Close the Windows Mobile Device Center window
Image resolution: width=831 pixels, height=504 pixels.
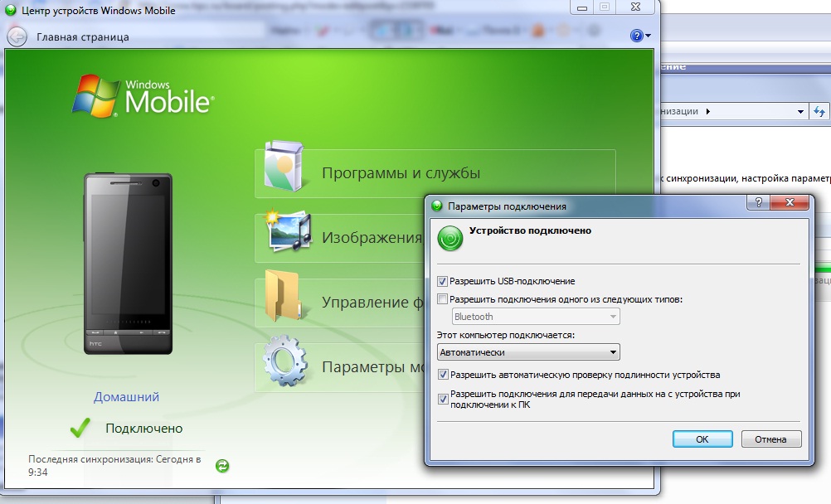(x=636, y=7)
